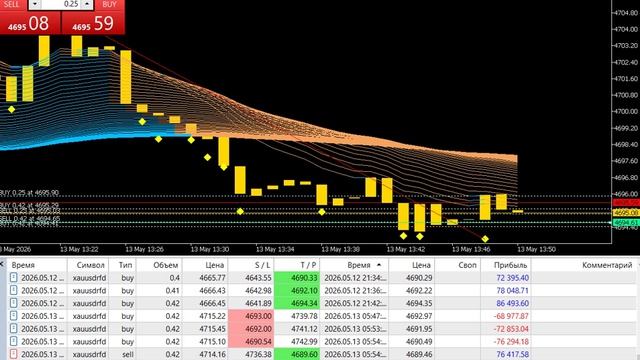The image size is (640, 360).
Task: Sort by the Тип column header
Action: tap(122, 265)
